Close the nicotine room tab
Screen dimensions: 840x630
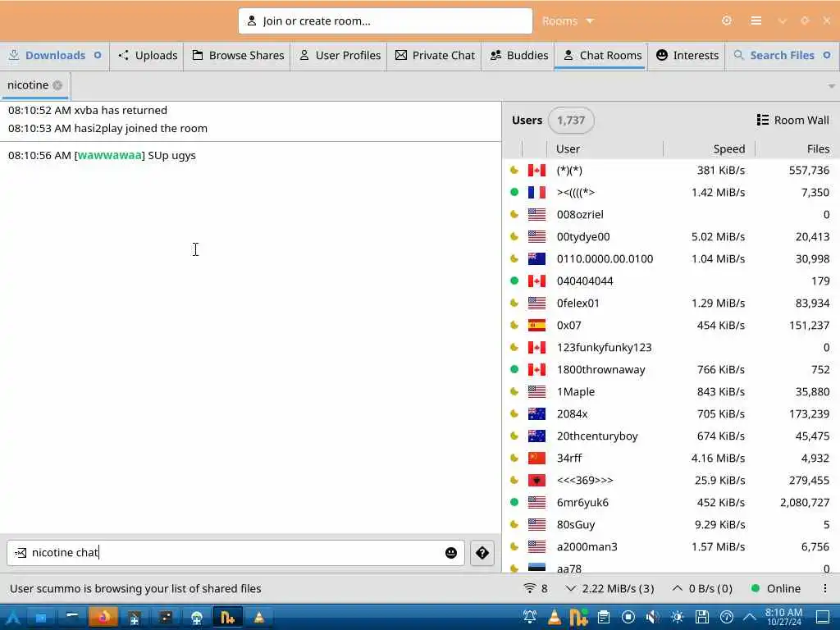pos(57,85)
